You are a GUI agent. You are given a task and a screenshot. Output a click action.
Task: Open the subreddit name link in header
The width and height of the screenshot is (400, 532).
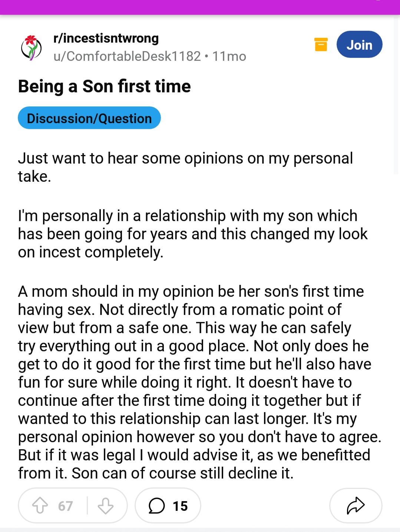coord(106,38)
